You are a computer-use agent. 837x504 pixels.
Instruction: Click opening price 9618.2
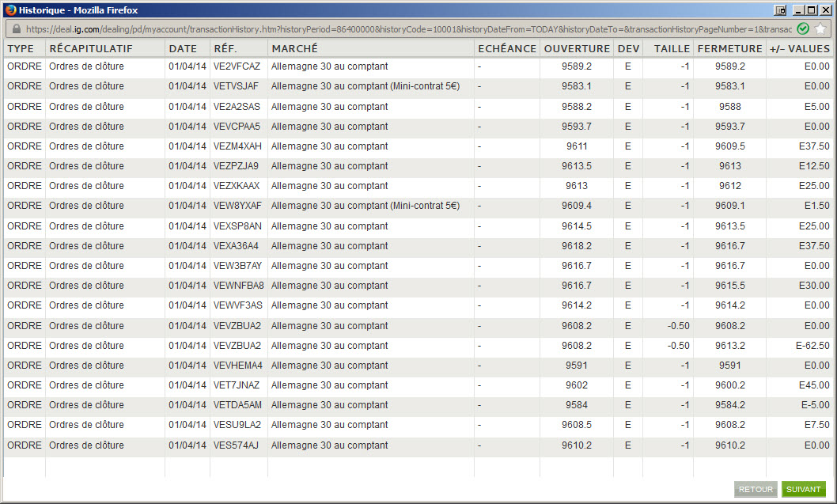click(577, 246)
